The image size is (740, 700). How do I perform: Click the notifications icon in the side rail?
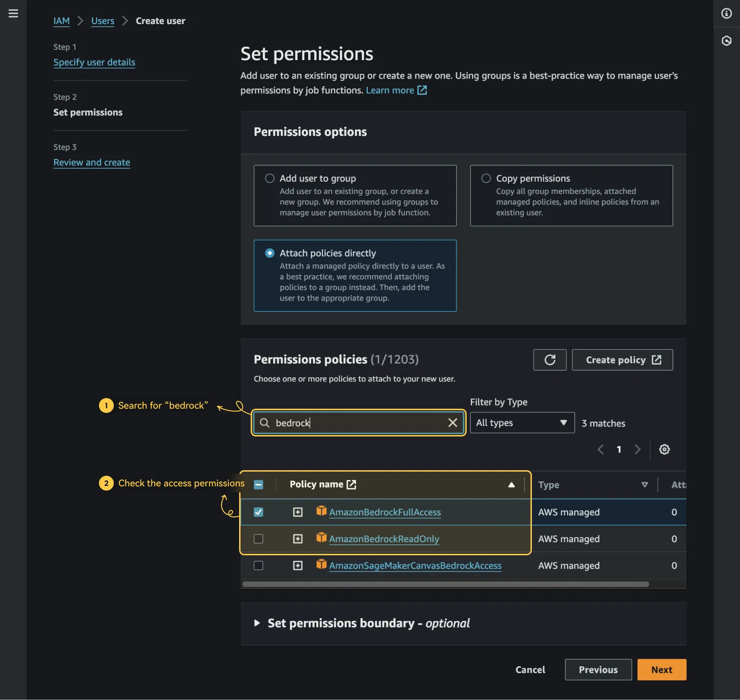click(726, 41)
